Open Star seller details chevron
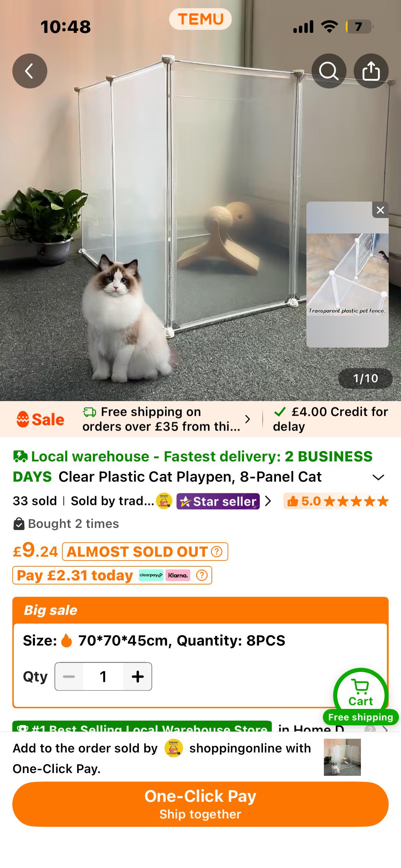The image size is (401, 868). pyautogui.click(x=268, y=501)
